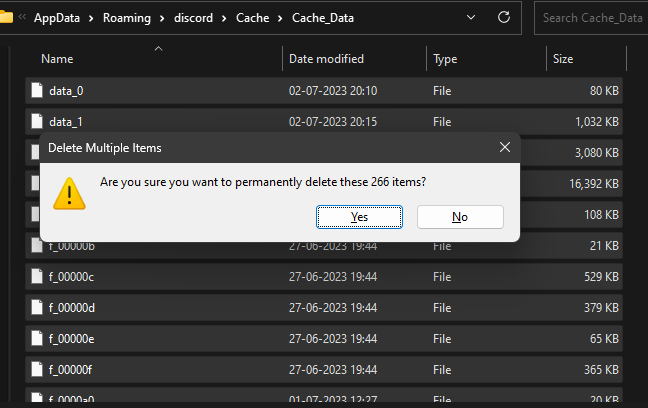Sort by the Size column header
The width and height of the screenshot is (648, 408).
tap(563, 59)
